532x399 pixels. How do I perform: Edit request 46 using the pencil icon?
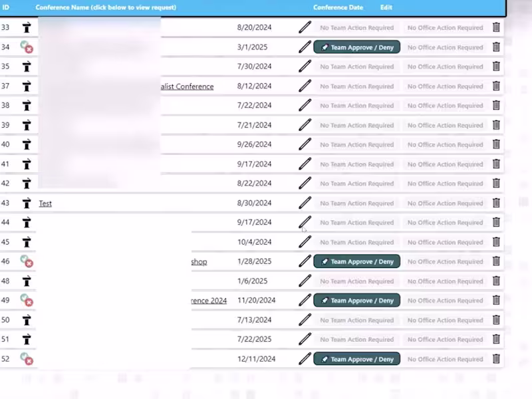click(x=305, y=261)
